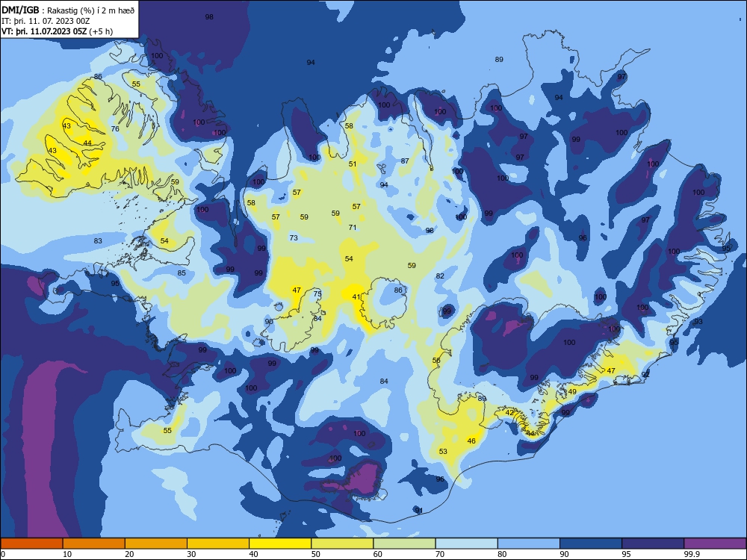
Task: Click the 82 humidity value on the map
Action: pyautogui.click(x=440, y=276)
